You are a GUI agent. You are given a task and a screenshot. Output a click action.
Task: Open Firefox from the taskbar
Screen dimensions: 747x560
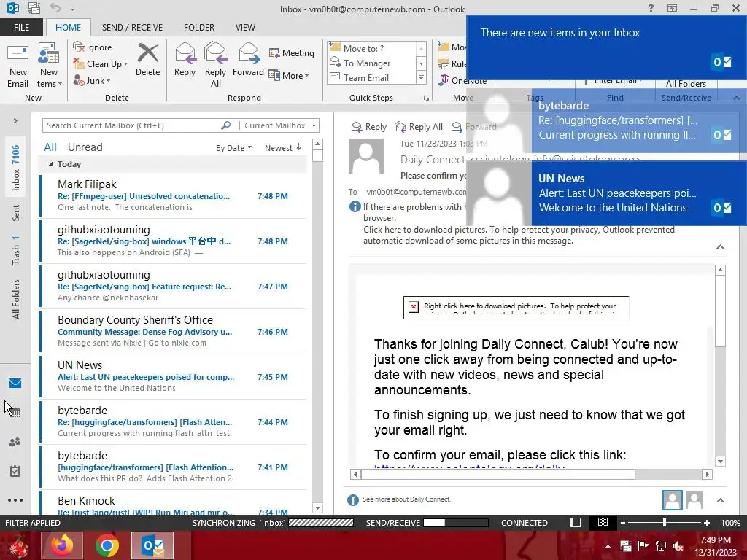(x=62, y=545)
